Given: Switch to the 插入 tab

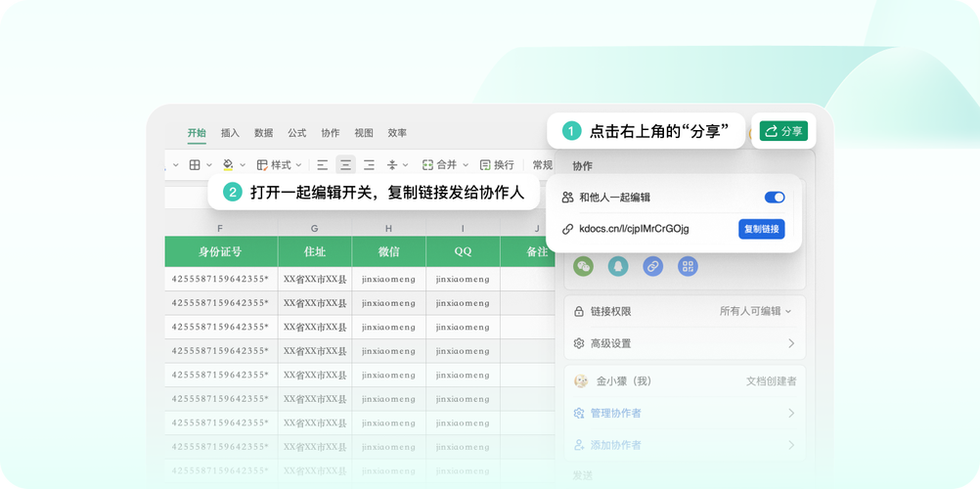Looking at the screenshot, I should 230,133.
